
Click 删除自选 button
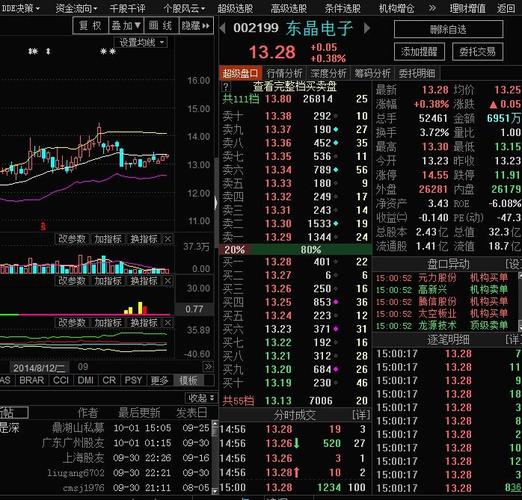point(448,29)
